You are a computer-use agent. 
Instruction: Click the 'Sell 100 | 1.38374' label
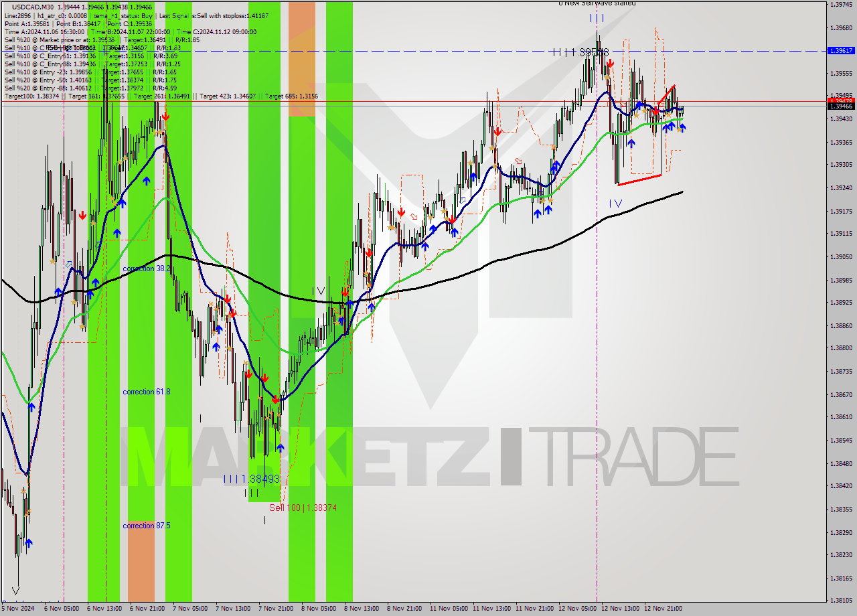(303, 508)
